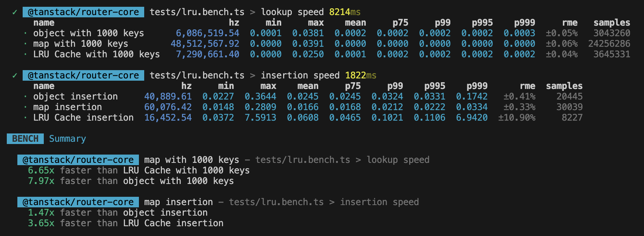Click the Summary label next to BENCH
This screenshot has width=644, height=236.
pos(68,139)
